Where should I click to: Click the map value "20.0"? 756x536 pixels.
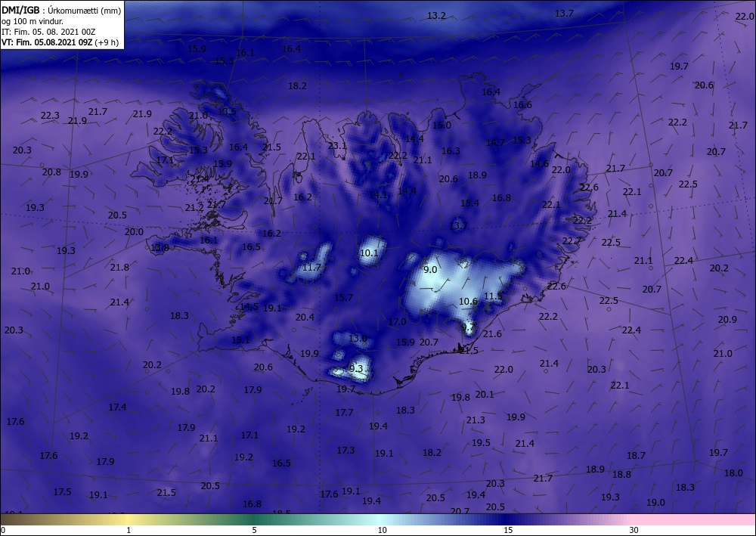coord(134,232)
